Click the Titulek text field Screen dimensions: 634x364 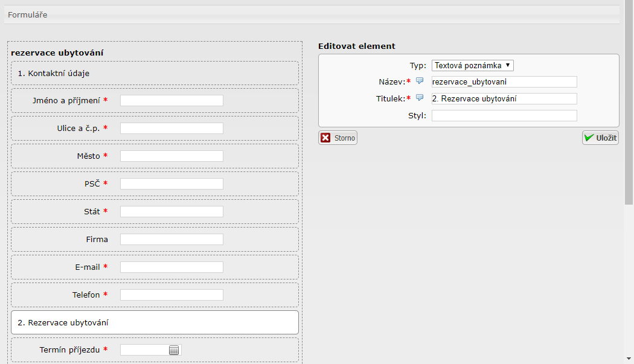coord(504,99)
